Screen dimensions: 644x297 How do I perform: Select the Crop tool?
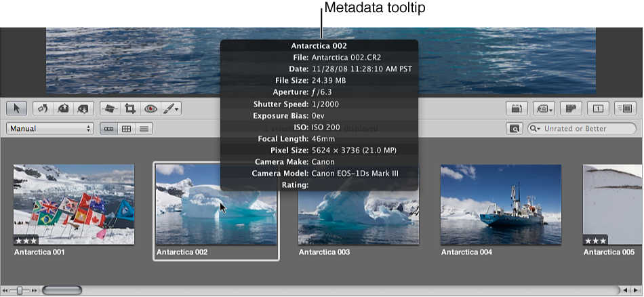(129, 108)
